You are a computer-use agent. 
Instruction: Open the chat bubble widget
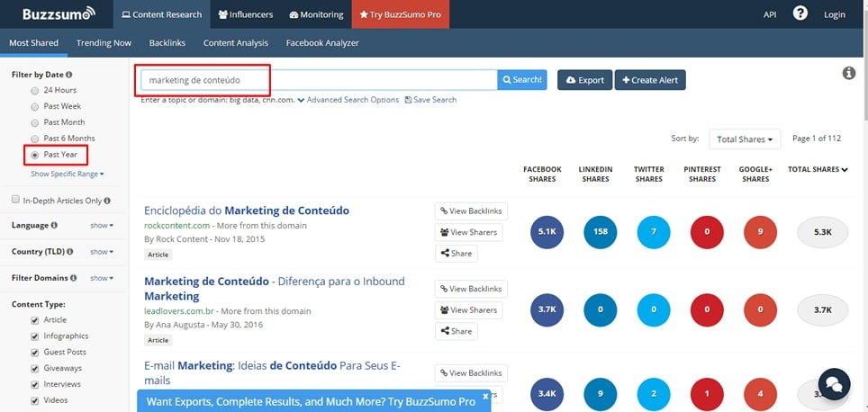tap(834, 384)
